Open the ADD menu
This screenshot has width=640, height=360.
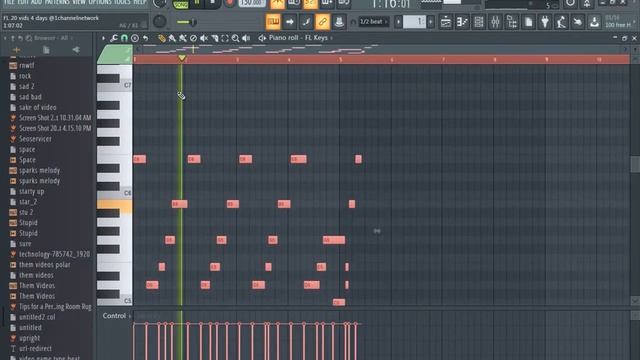(x=37, y=2)
